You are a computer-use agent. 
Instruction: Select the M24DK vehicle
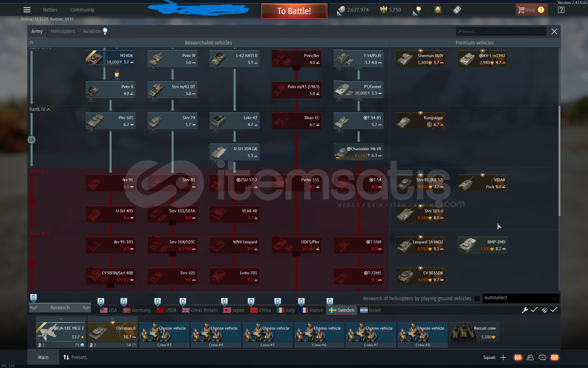[x=110, y=59]
